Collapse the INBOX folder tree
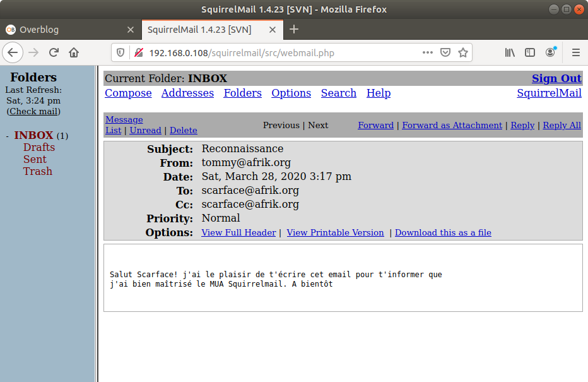The height and width of the screenshot is (382, 588). (7, 136)
